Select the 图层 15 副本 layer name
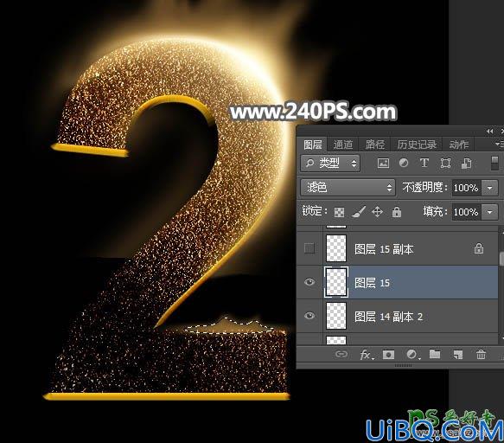504x443 pixels. 384,249
